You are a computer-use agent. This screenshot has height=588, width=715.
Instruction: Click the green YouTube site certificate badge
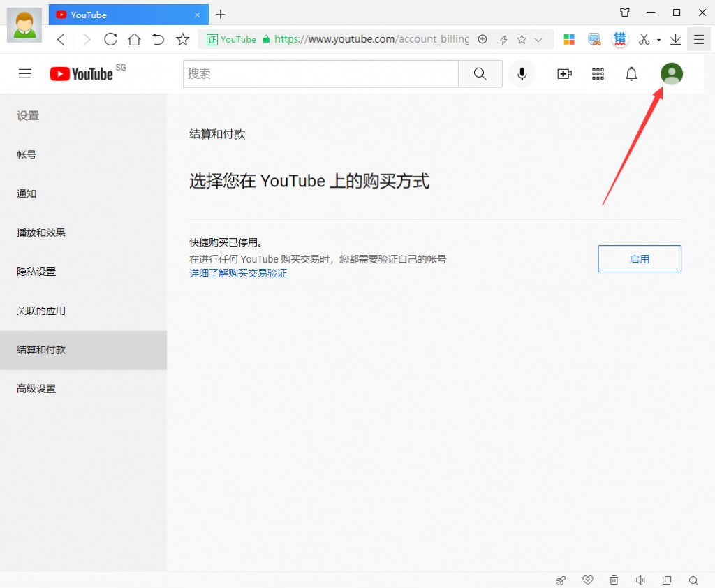pos(231,39)
